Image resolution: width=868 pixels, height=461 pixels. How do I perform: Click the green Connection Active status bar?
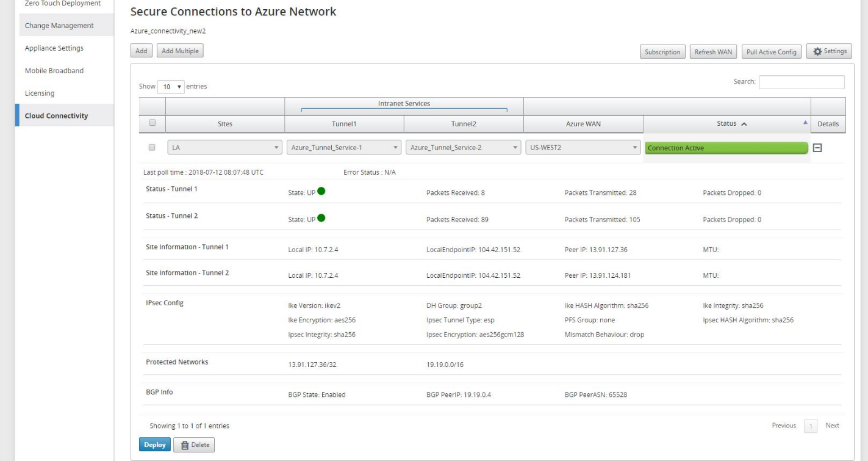click(x=725, y=148)
